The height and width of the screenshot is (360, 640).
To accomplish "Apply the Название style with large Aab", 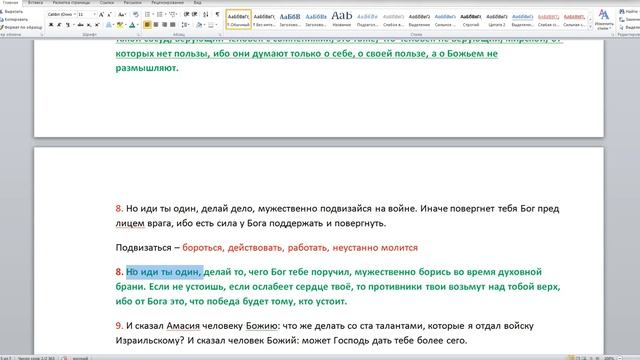I will [x=342, y=20].
